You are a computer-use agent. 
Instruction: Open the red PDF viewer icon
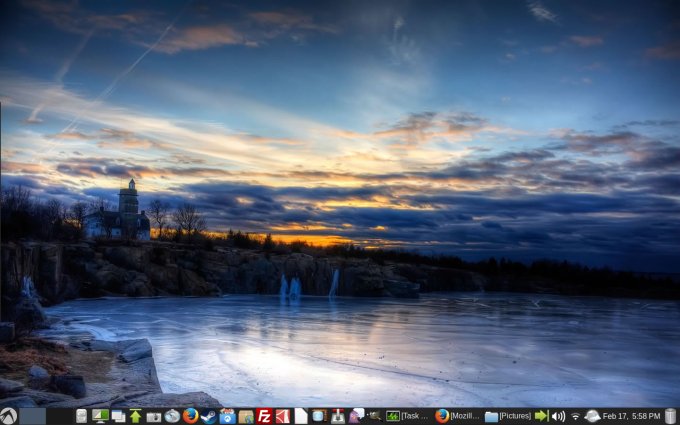click(283, 416)
